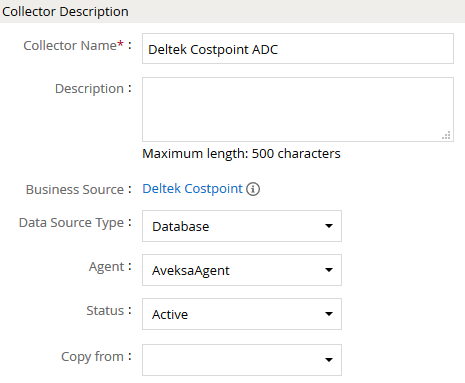Image resolution: width=465 pixels, height=383 pixels.
Task: Click inside the Description text area
Action: [298, 109]
